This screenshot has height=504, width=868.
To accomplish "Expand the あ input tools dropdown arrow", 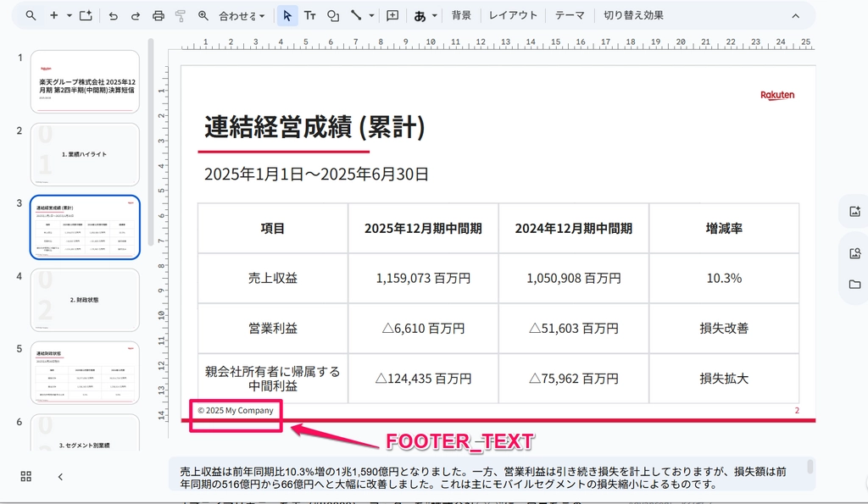I will point(435,15).
